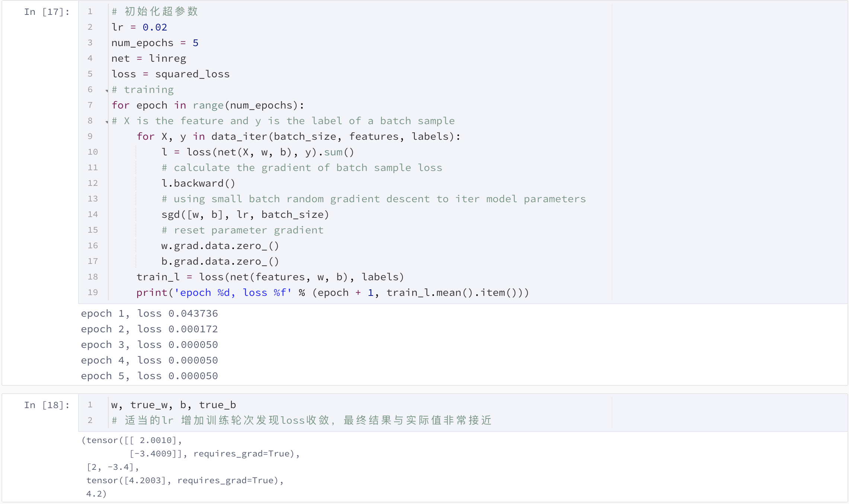Click 'w, true_w, b, true_b' code line
The width and height of the screenshot is (849, 504).
click(x=173, y=405)
